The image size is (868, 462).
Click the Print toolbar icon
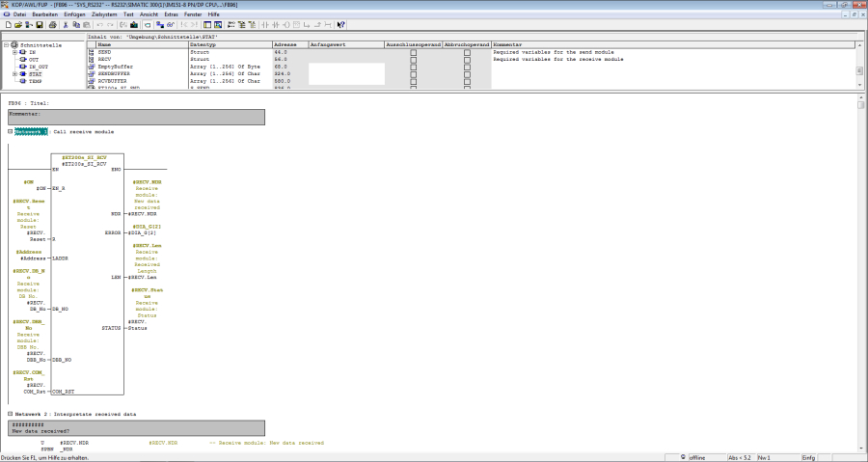pos(52,24)
